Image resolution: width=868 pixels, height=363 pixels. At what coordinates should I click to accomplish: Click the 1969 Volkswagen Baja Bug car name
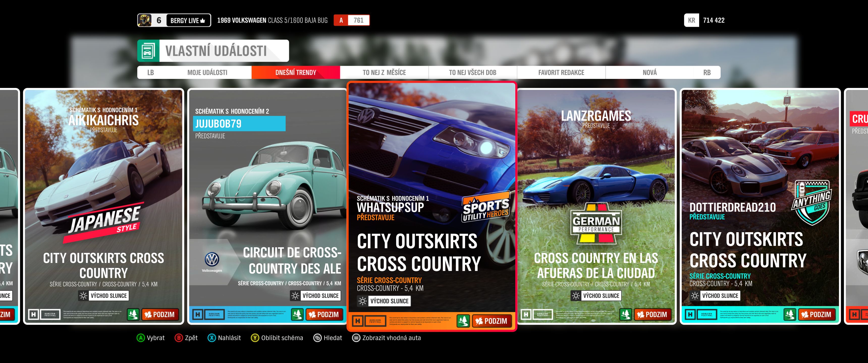click(x=272, y=20)
